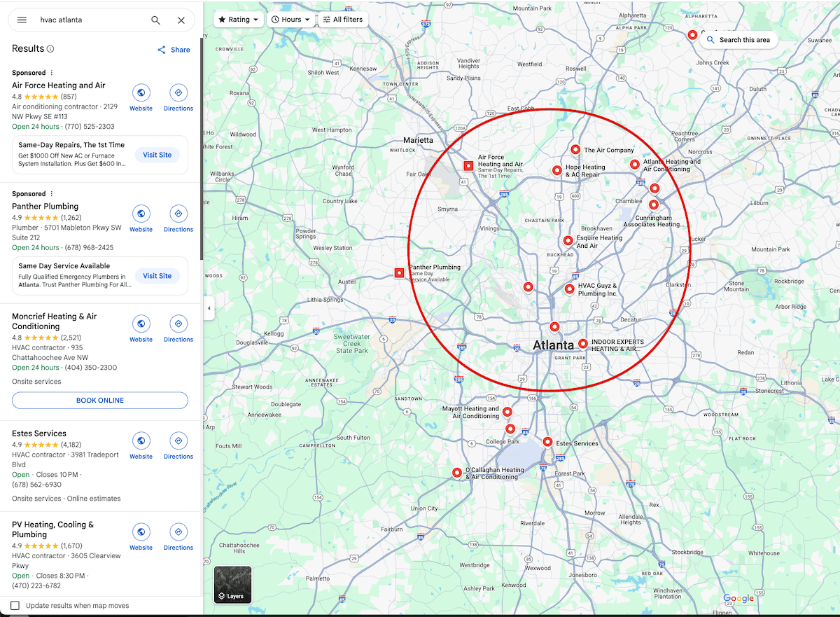
Task: Click BOOK ONLINE for Moncrief Heating & Air
Action: click(x=99, y=400)
